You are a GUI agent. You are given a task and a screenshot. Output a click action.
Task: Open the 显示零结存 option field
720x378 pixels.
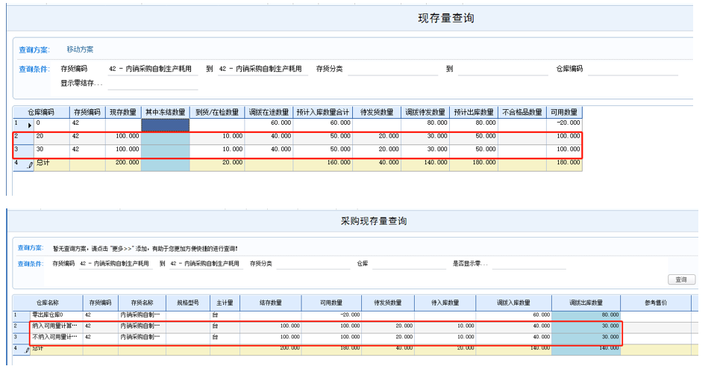[152, 83]
